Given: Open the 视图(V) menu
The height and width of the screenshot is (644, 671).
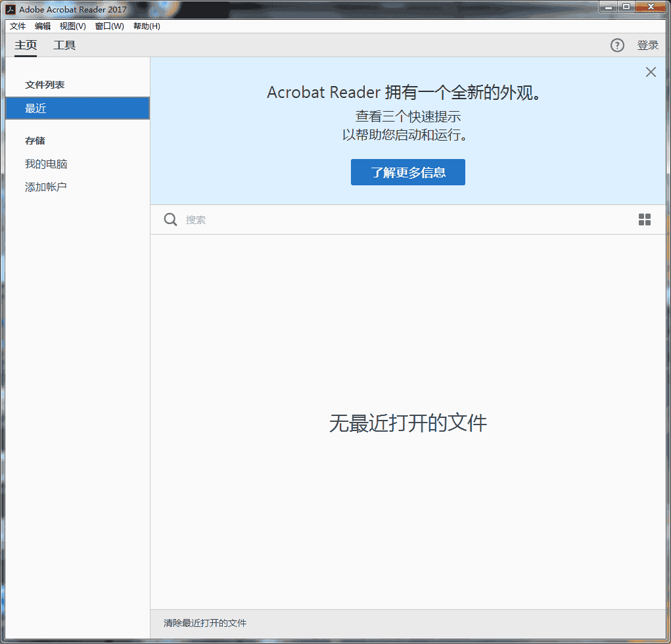Looking at the screenshot, I should tap(72, 26).
